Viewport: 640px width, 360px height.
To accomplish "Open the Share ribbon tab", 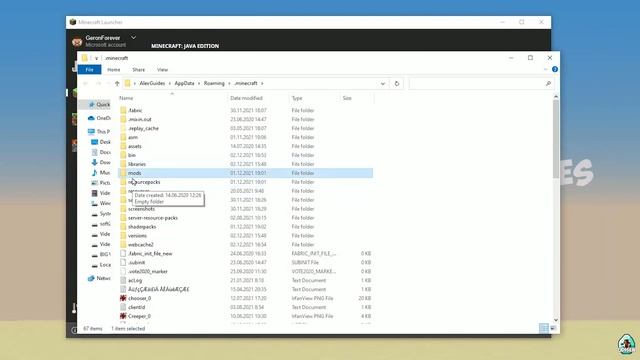I will [138, 70].
